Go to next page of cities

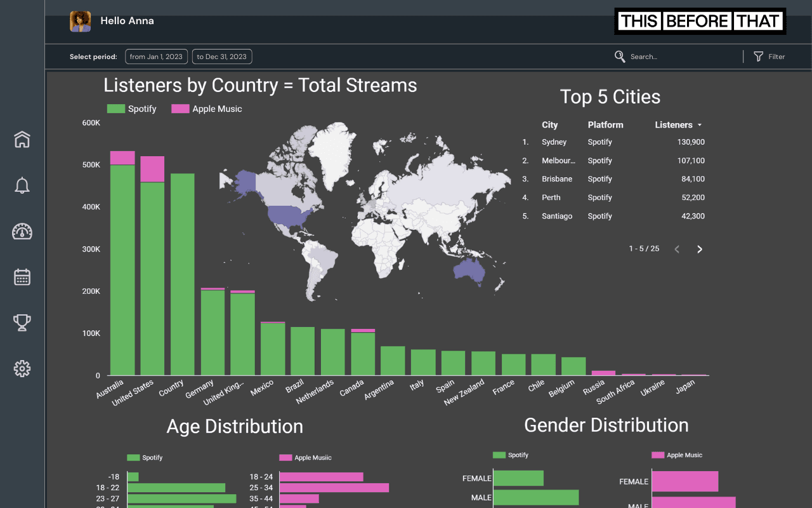700,249
